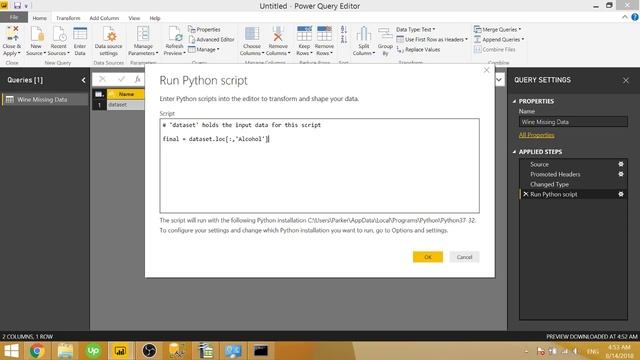Click the query Name input field
Viewport: 640px width, 360px height.
pos(573,122)
